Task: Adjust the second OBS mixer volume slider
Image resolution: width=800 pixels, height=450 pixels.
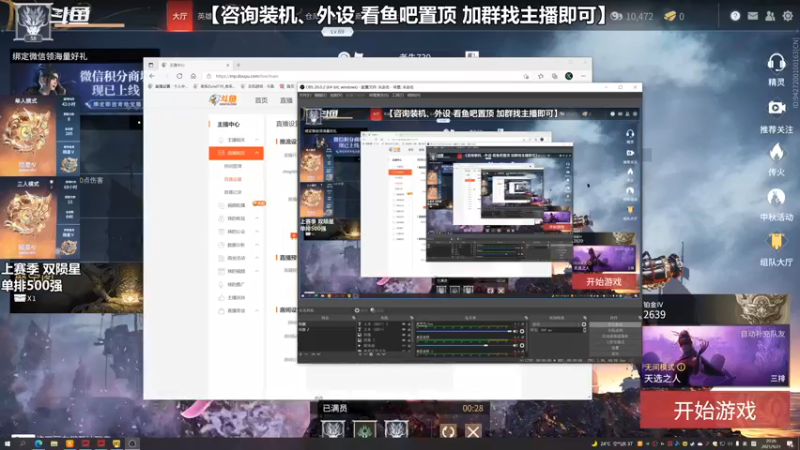Action: coord(465,345)
